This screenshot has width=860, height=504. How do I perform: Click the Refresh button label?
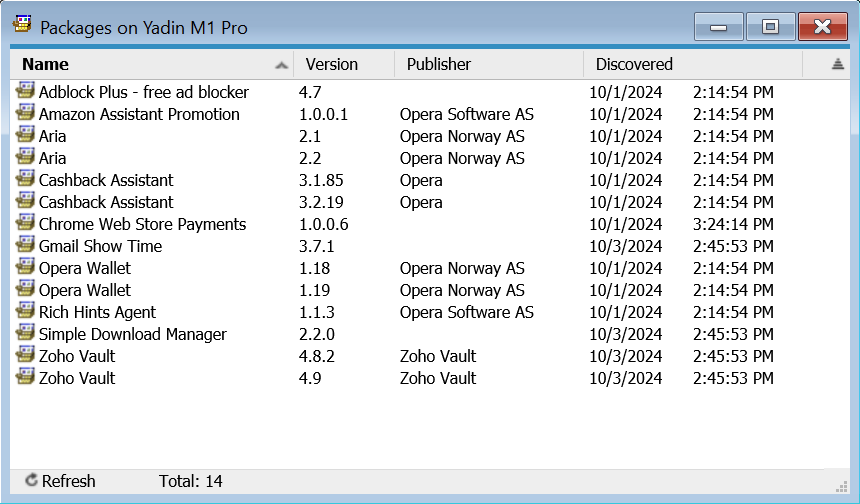click(69, 481)
